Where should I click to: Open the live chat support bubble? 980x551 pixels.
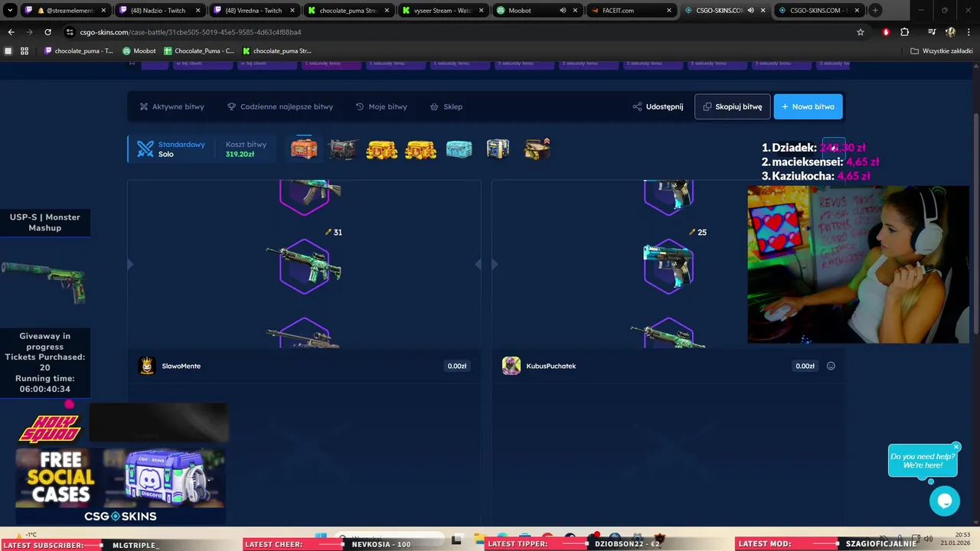pos(945,501)
